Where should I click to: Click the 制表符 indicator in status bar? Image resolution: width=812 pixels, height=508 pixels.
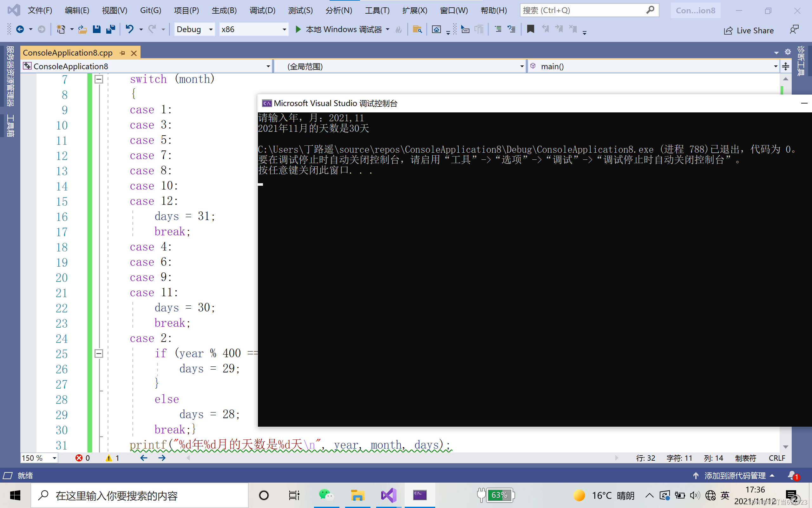746,458
